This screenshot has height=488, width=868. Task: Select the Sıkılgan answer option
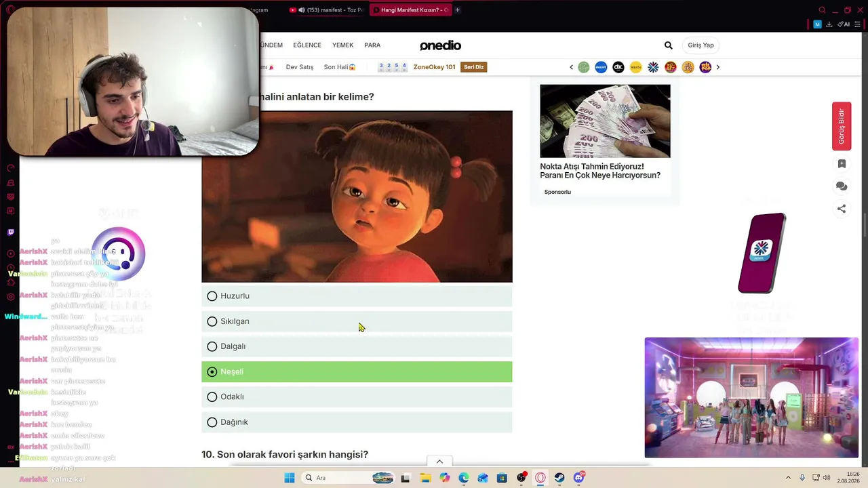[x=357, y=321]
